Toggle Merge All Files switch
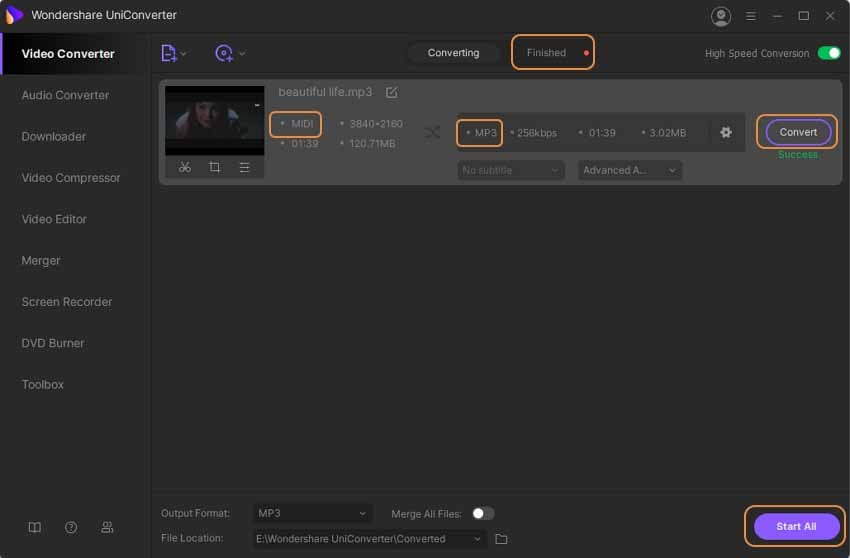The image size is (850, 558). pos(482,514)
